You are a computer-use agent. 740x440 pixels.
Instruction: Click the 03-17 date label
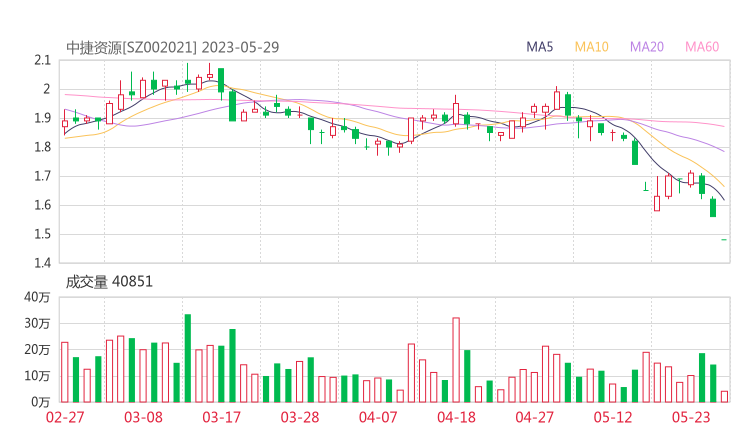click(222, 417)
